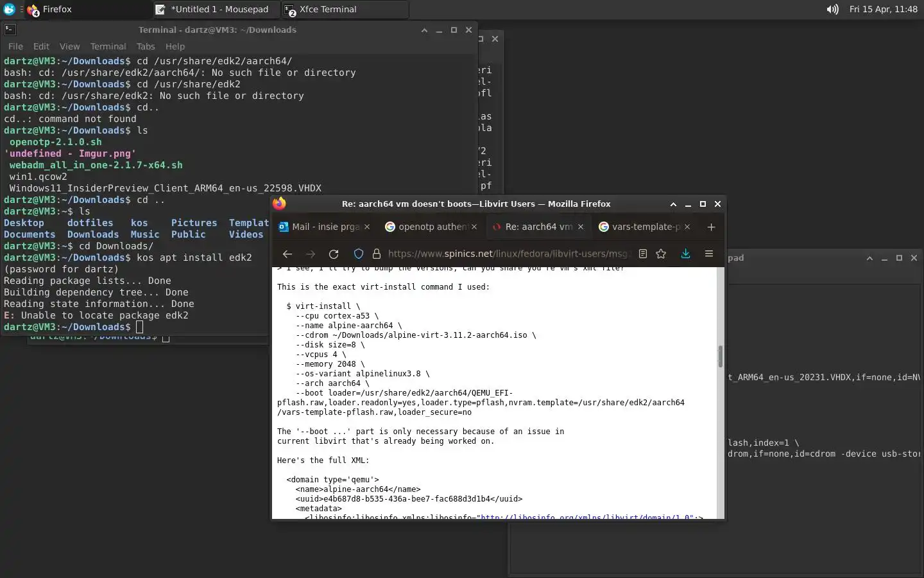924x578 pixels.
Task: Roll up the Firefox window with titlebar arrow
Action: pos(673,204)
